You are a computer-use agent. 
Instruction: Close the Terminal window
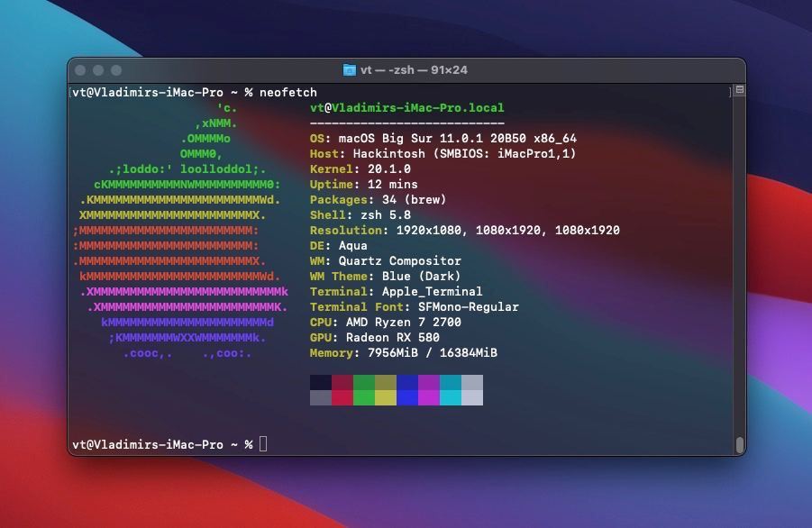click(80, 70)
